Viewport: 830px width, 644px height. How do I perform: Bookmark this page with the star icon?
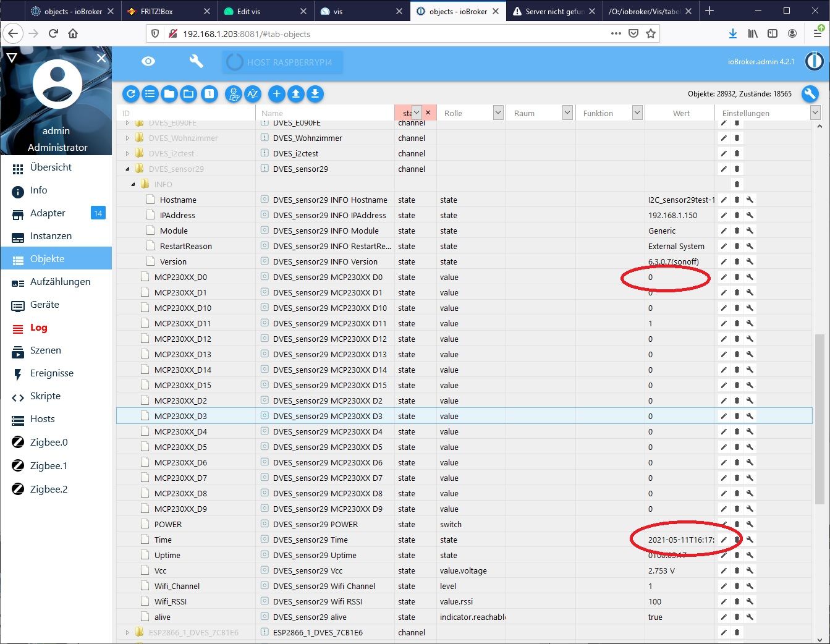[x=651, y=33]
